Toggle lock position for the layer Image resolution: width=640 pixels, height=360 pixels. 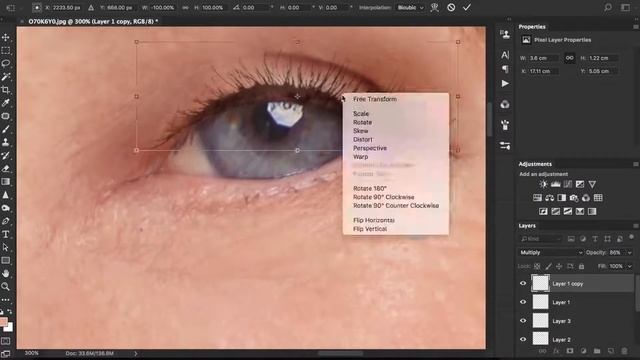coord(559,266)
